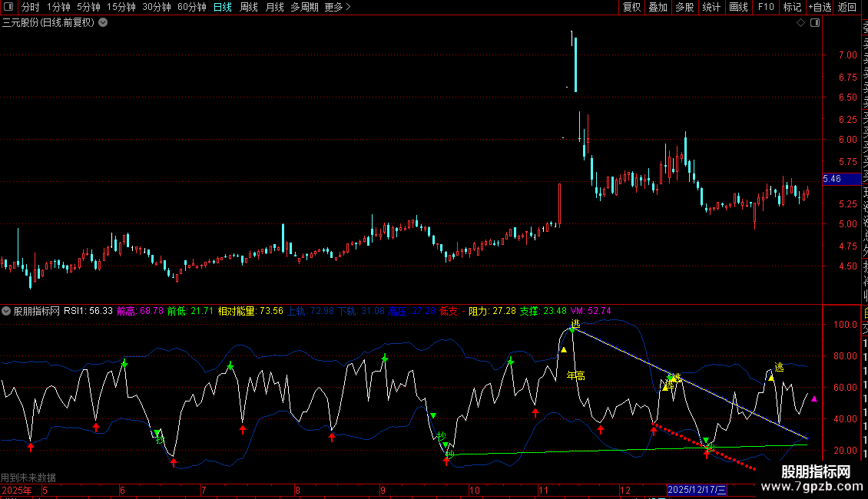Click the 上轨: 72.98 value
This screenshot has height=499, width=868.
(x=310, y=311)
